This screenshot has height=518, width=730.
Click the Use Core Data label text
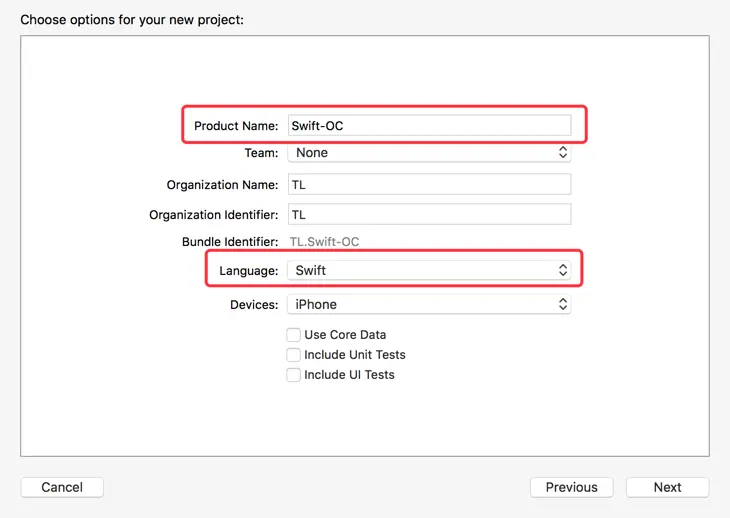(x=345, y=335)
